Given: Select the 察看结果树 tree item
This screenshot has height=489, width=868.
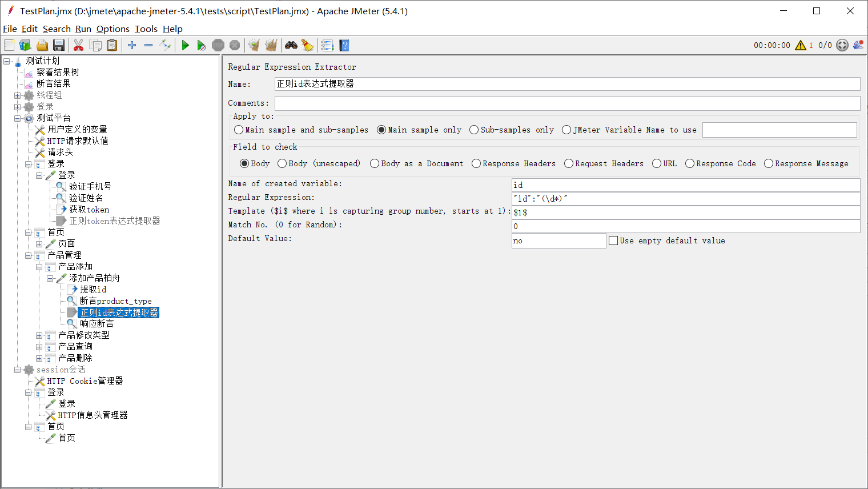Looking at the screenshot, I should click(58, 72).
